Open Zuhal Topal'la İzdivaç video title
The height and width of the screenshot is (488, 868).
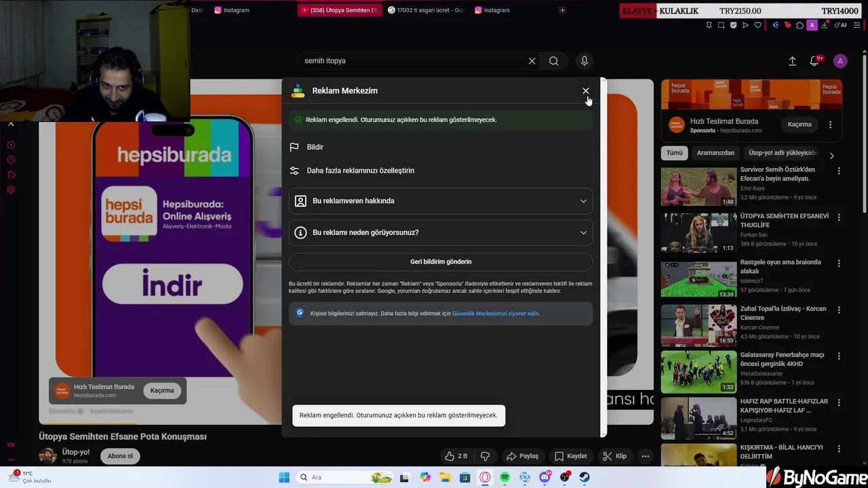pyautogui.click(x=783, y=313)
